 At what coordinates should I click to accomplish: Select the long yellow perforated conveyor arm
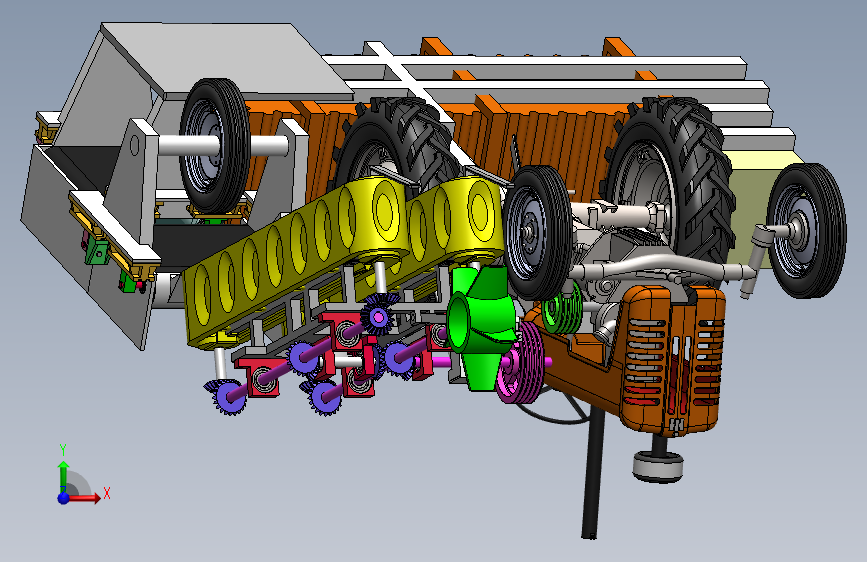pyautogui.click(x=296, y=260)
